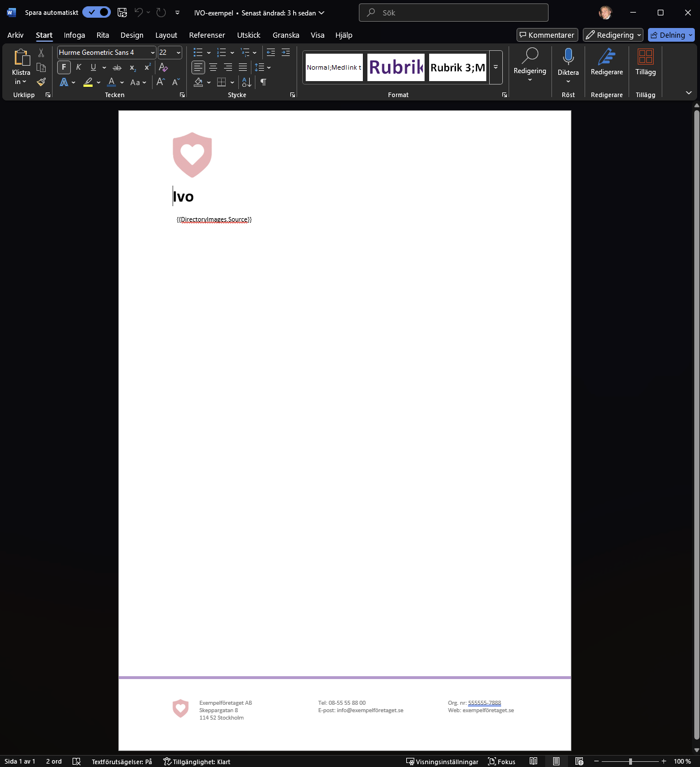Viewport: 700px width, 767px height.
Task: Click the zoom slider handle
Action: (x=630, y=761)
